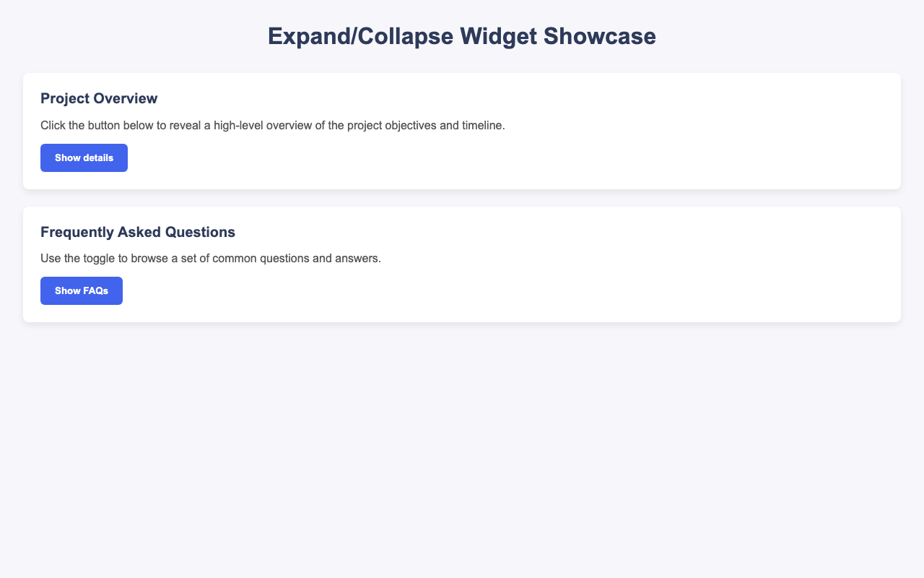Click the Expand/Collapse Widget Showcase title

click(462, 34)
